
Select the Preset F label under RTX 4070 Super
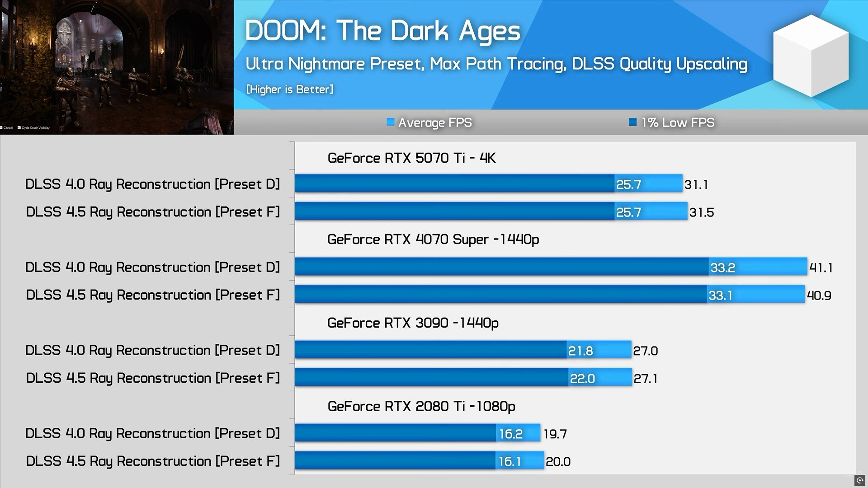153,295
